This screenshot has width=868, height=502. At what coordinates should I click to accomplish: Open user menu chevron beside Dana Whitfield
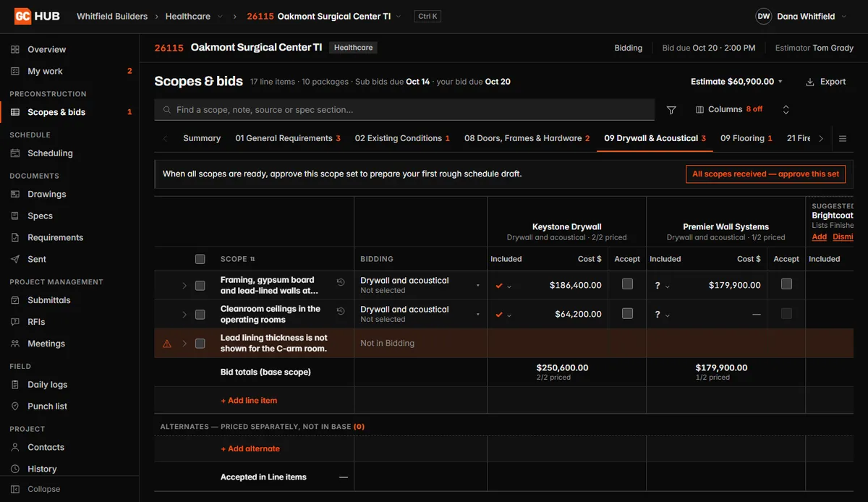(x=843, y=17)
